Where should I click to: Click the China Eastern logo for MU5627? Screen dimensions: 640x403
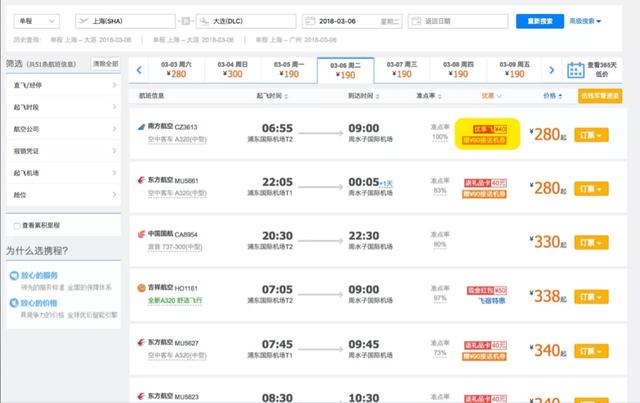[x=141, y=343]
